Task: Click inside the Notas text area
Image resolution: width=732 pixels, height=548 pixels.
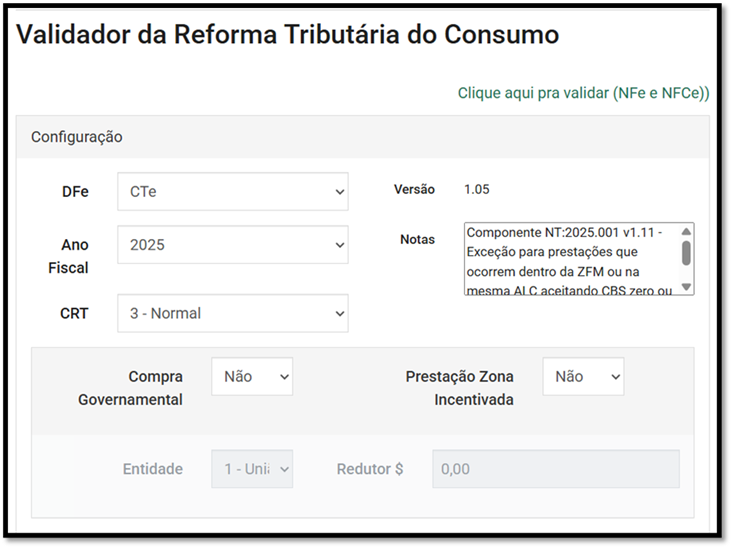Action: pyautogui.click(x=570, y=260)
